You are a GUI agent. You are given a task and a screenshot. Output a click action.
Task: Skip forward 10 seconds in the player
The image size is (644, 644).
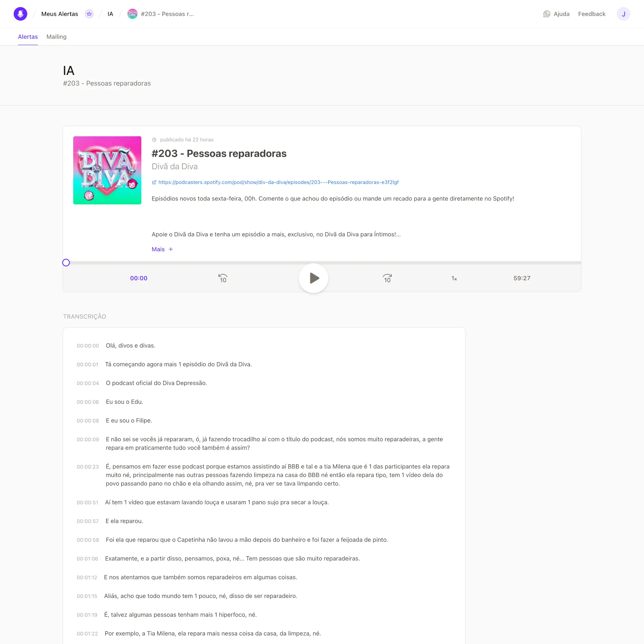click(387, 278)
